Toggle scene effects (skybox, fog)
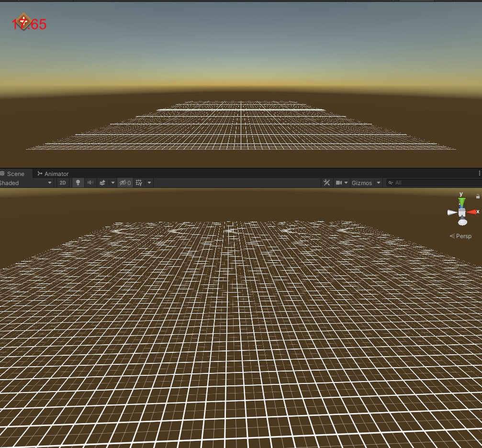 (102, 183)
